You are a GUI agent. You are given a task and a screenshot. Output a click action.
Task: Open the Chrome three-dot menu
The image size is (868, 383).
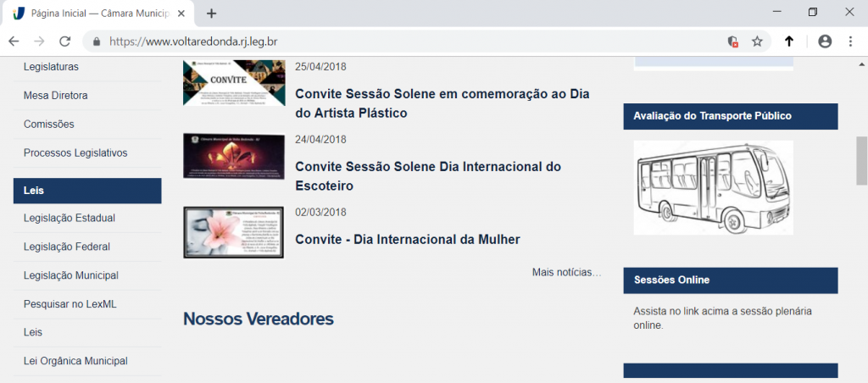point(850,41)
